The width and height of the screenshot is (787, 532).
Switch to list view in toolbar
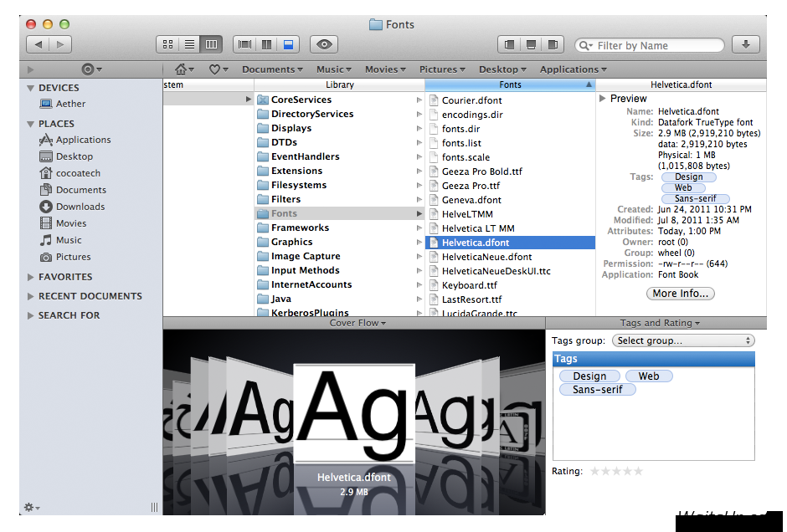point(189,44)
